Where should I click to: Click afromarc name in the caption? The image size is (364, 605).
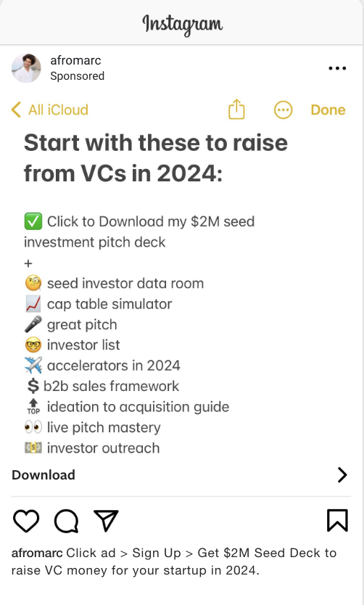click(x=37, y=553)
